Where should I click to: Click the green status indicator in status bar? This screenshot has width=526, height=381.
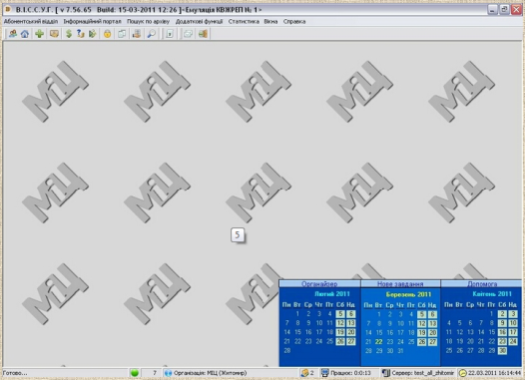135,373
